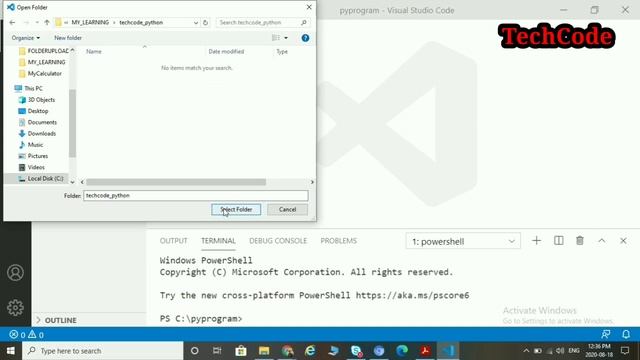Switch to DEBUG CONSOLE tab
This screenshot has height=360, width=640.
278,241
